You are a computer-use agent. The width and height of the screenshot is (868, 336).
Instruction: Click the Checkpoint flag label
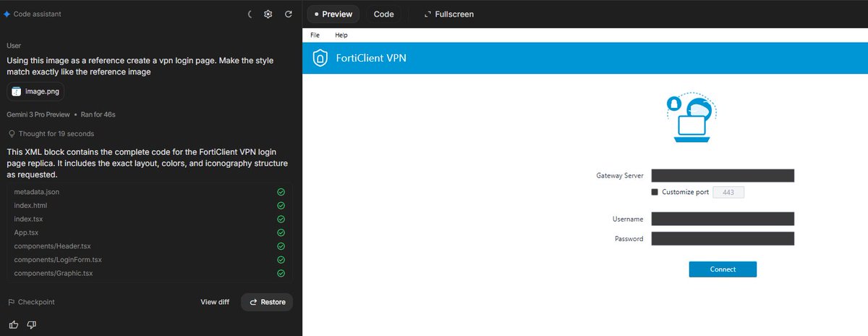31,302
